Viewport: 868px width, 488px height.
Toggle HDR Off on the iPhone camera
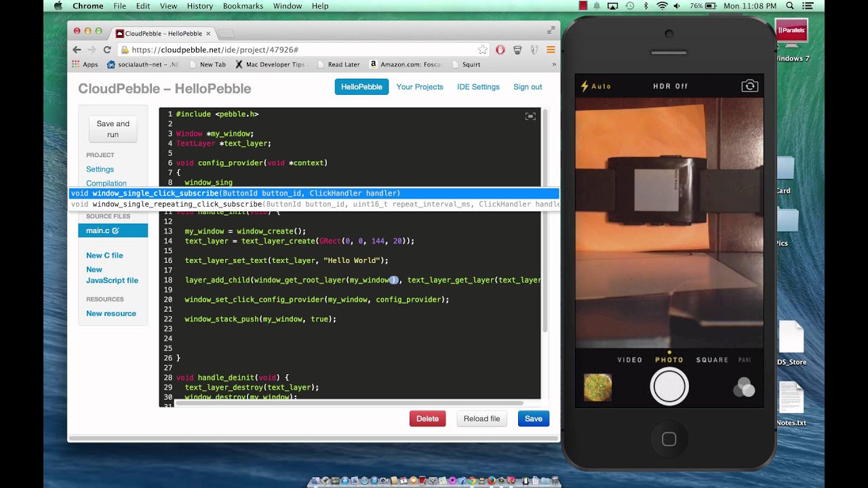[x=670, y=86]
